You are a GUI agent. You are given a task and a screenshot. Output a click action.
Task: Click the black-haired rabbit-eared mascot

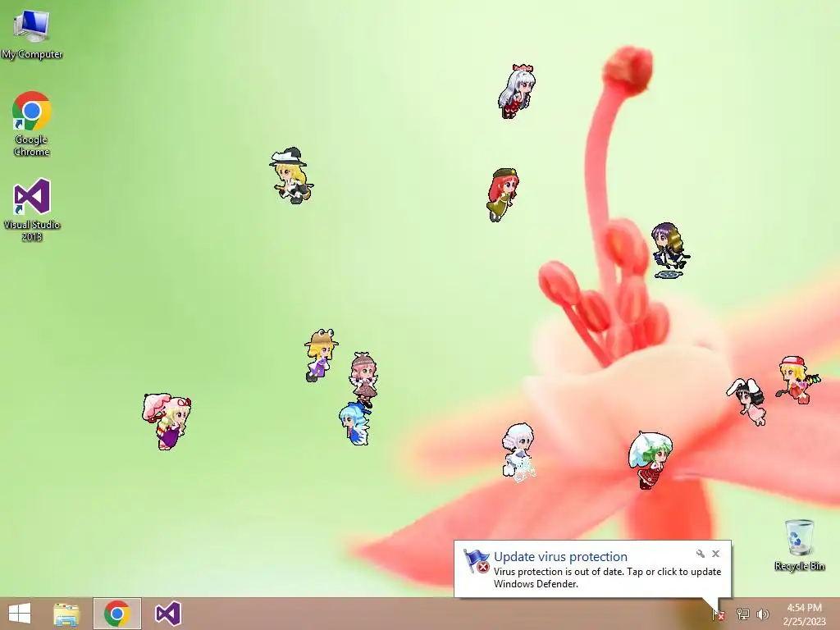pos(747,400)
